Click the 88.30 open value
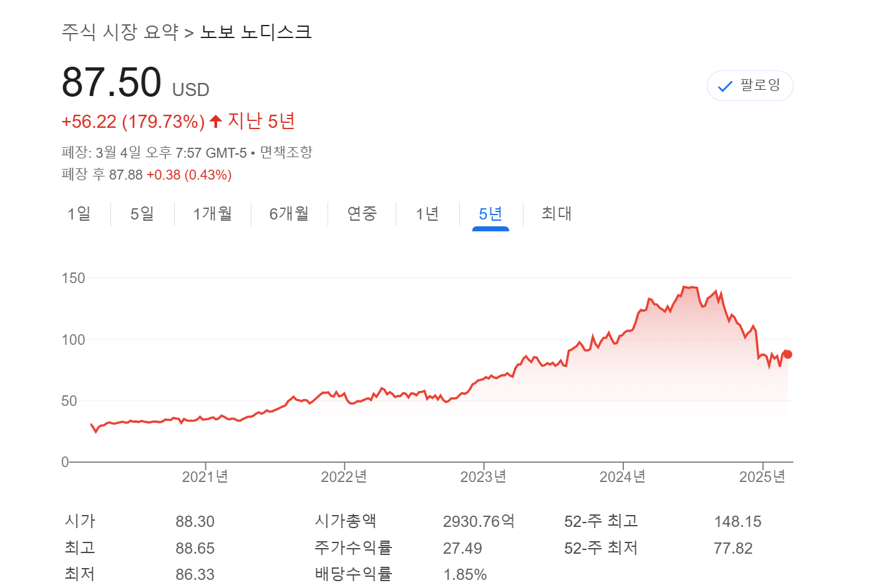This screenshot has width=871, height=588. [x=195, y=521]
